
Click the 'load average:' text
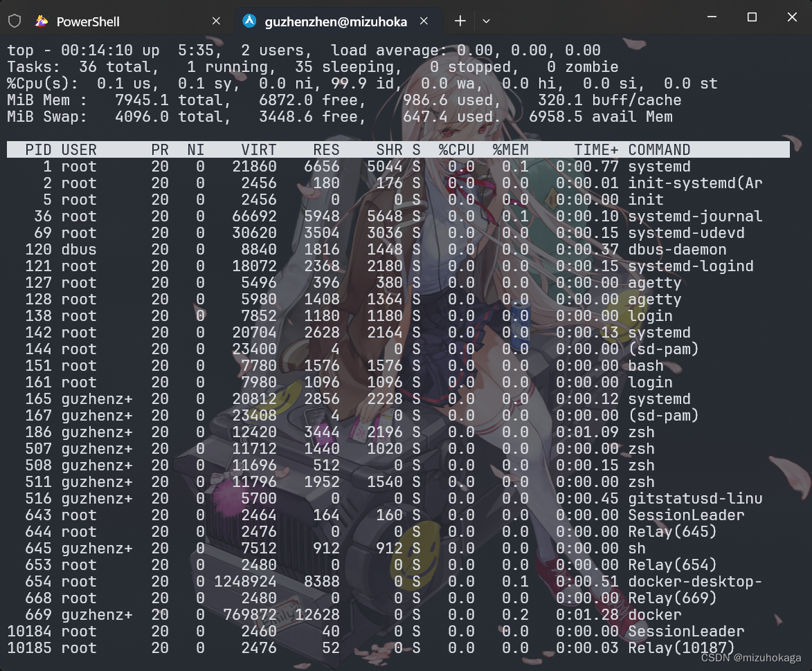[x=389, y=50]
